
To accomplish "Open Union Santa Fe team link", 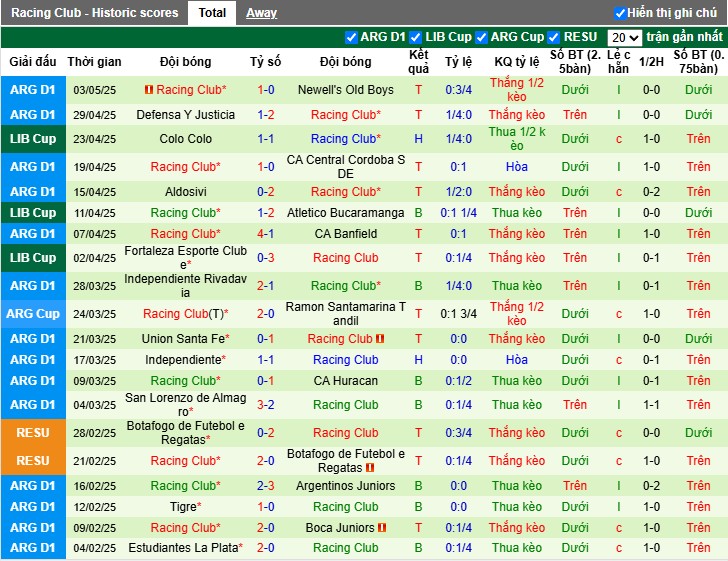I will point(185,339).
